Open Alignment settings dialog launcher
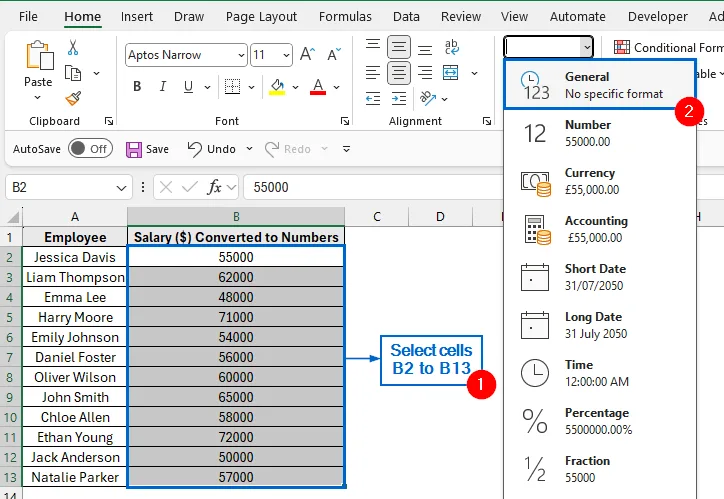Screen dimensions: 724x499 (487, 121)
